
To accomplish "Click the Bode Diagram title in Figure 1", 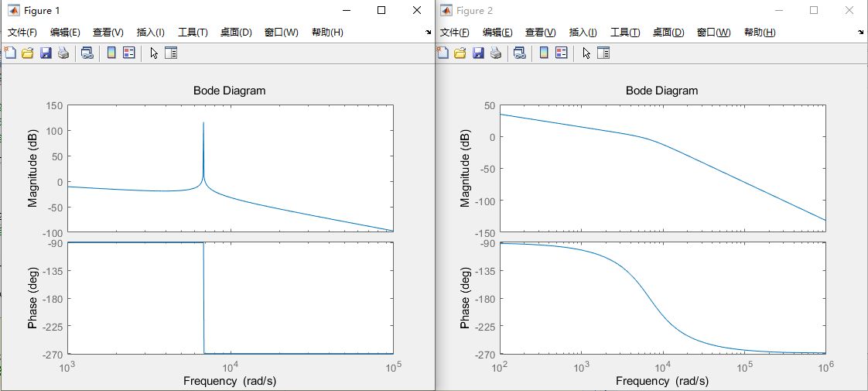I will coord(229,91).
